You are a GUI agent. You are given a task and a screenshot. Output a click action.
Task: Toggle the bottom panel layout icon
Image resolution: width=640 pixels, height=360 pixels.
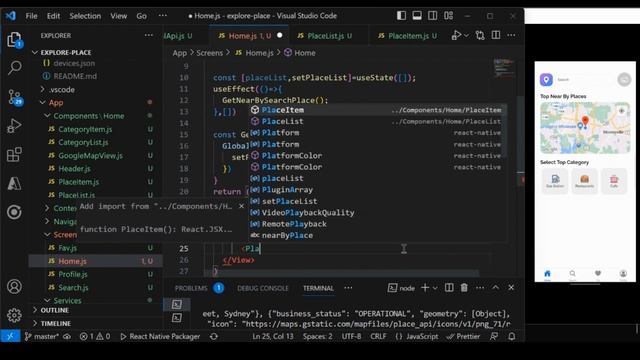tap(417, 16)
